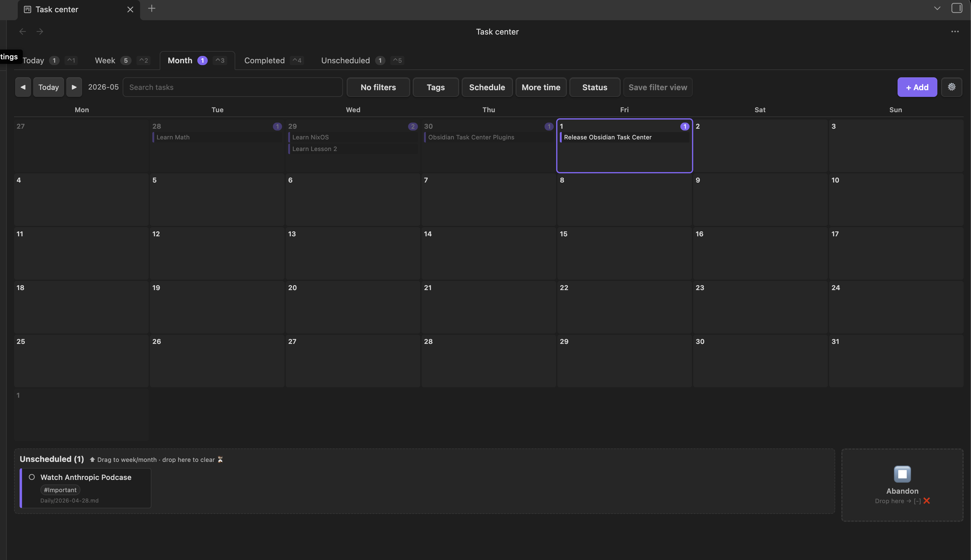Navigate forward with the right arrow
971x560 pixels.
(40, 31)
